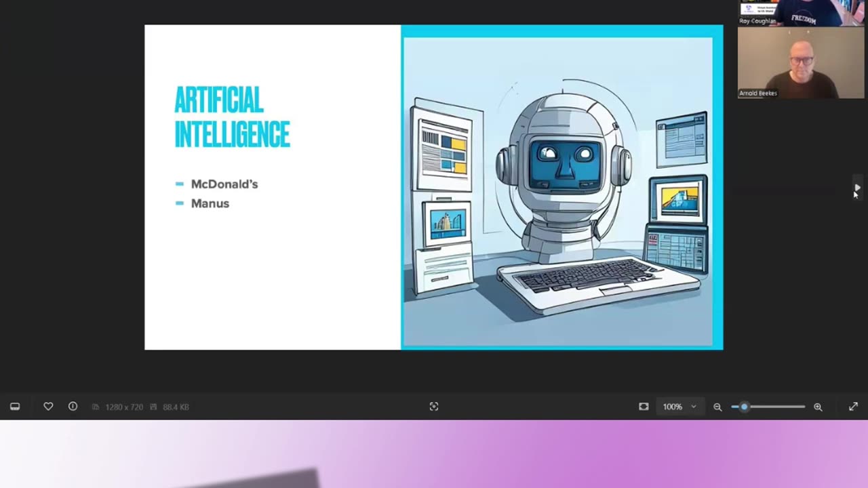Click the fullscreen expand arrows icon
Screen dimensions: 868x488
(853, 407)
